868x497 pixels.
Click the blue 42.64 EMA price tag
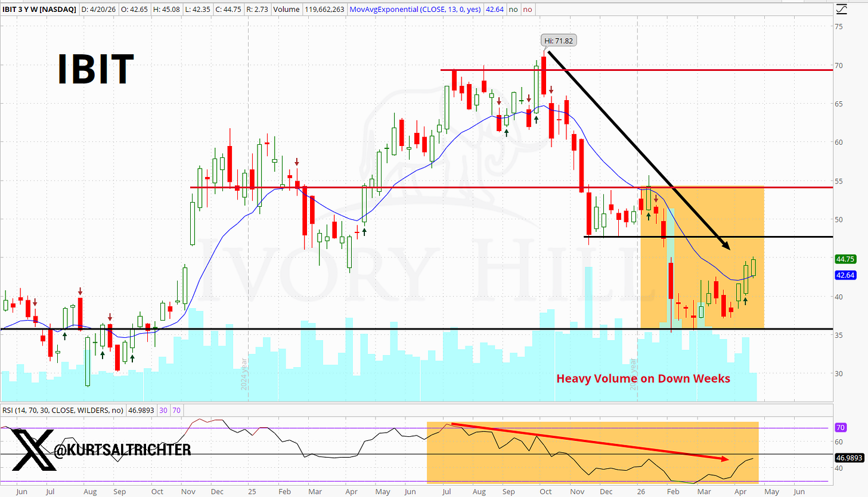tap(846, 275)
